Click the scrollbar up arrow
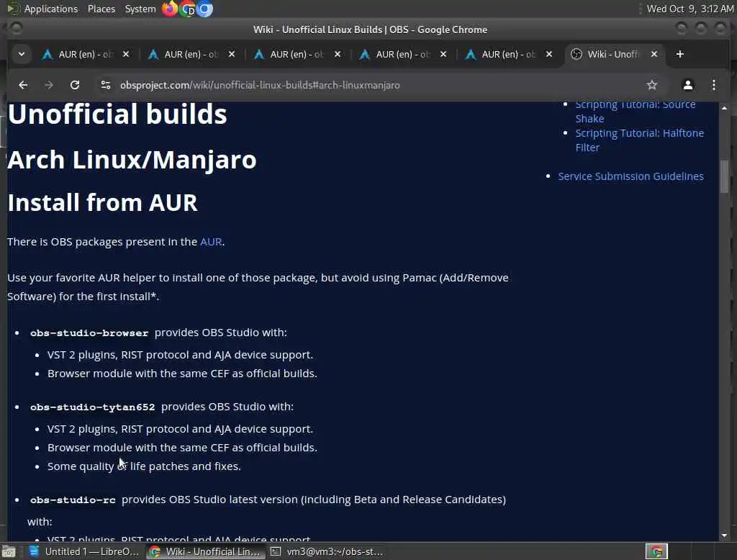 point(724,108)
